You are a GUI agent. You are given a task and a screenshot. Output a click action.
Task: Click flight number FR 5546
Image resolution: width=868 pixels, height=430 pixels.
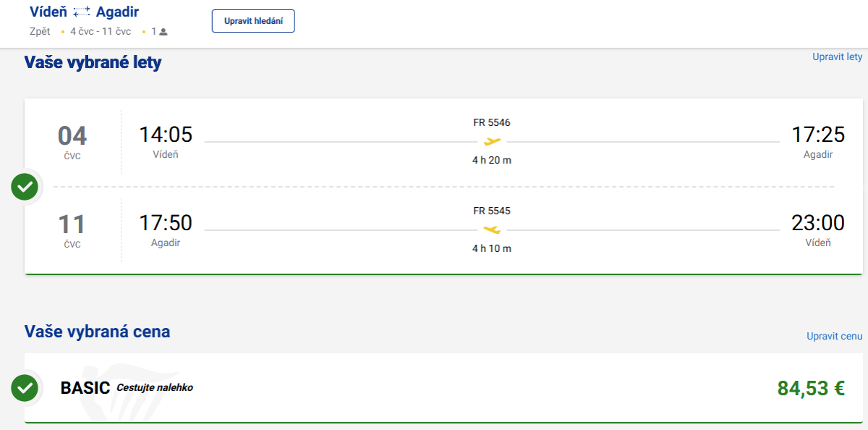pos(492,122)
